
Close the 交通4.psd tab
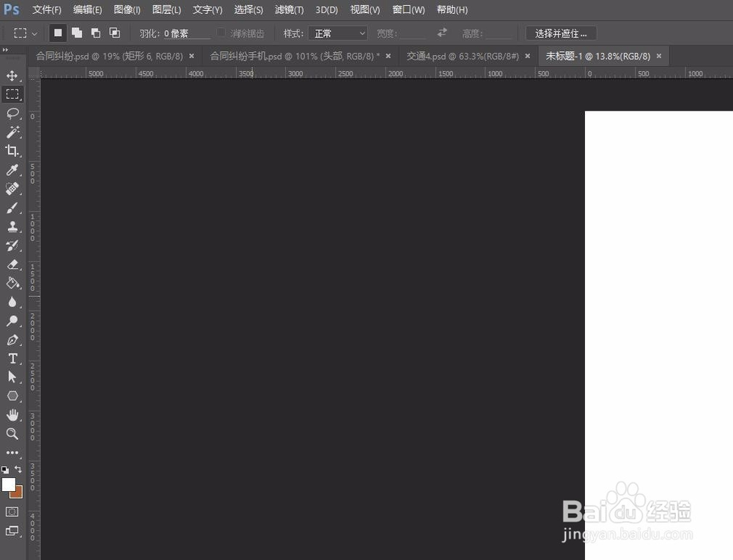coord(528,56)
